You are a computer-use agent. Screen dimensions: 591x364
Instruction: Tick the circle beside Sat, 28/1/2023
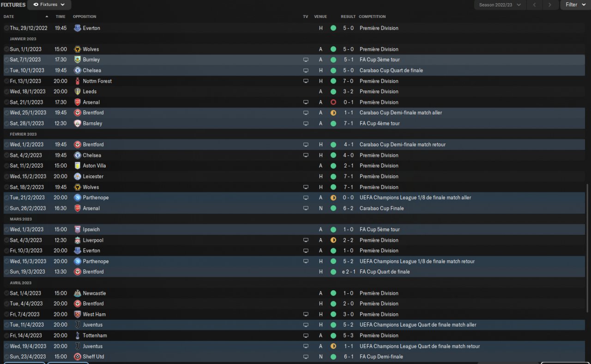(6, 124)
